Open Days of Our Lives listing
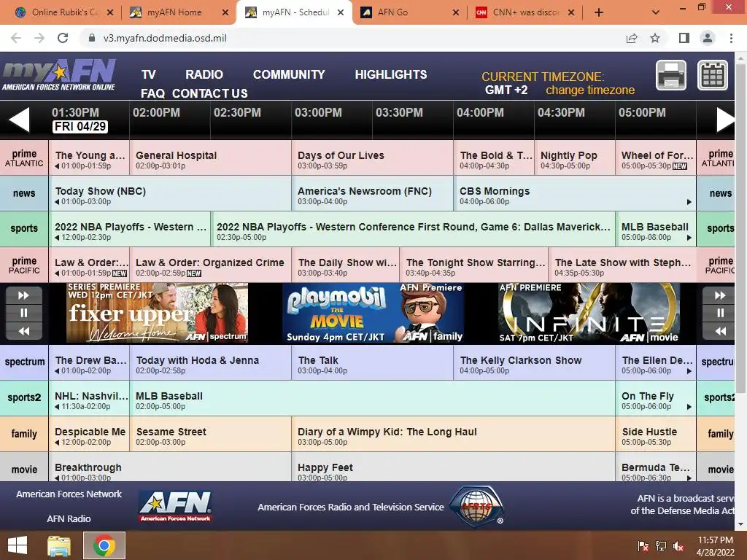 [372, 159]
